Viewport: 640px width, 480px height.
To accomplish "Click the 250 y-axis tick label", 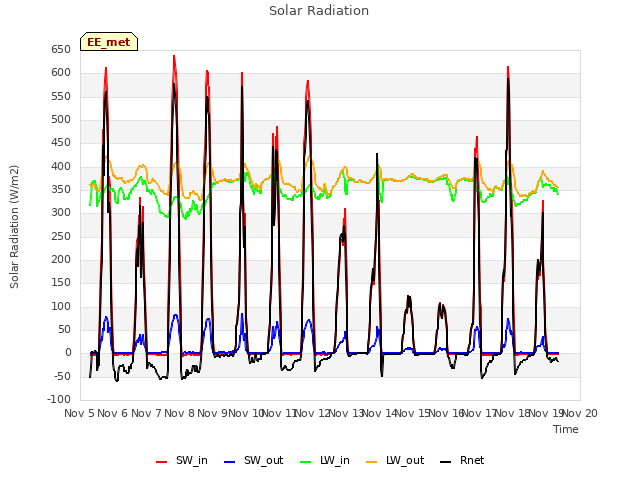I will [61, 236].
